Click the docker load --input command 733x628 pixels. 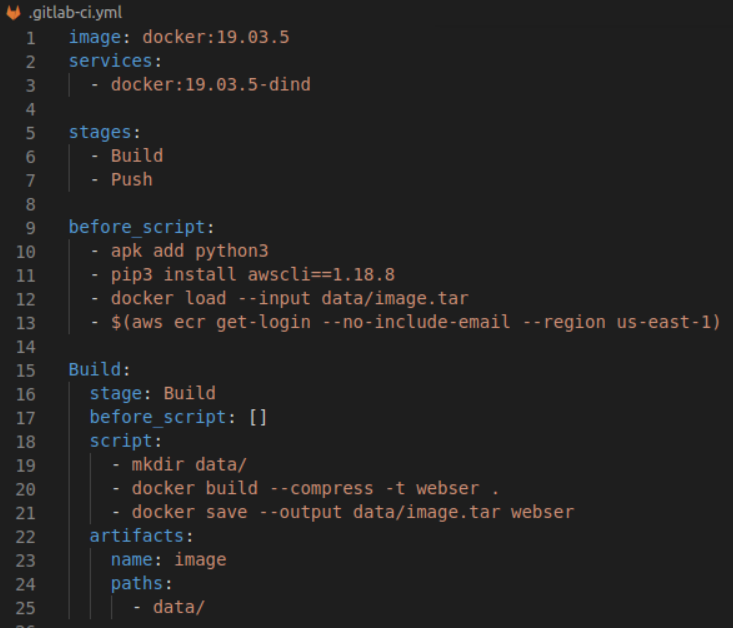[289, 299]
